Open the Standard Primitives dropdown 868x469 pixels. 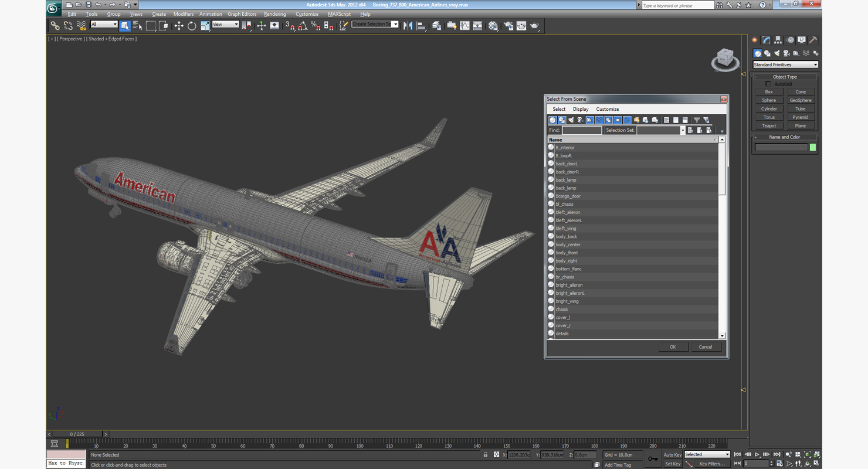[x=785, y=64]
